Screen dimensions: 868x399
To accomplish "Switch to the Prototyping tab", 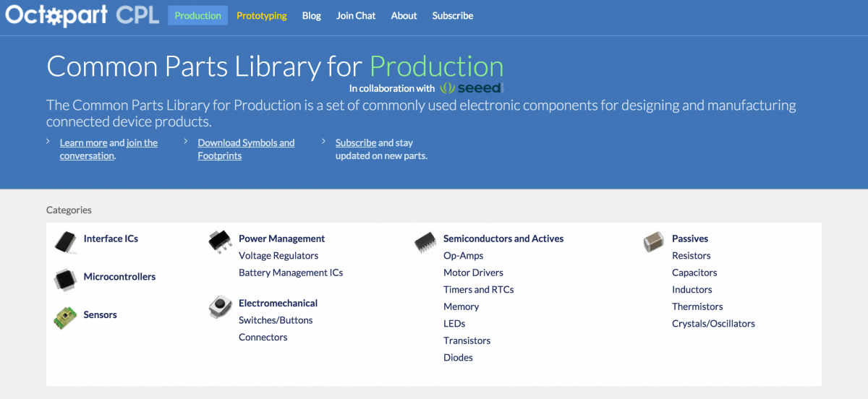I will [261, 16].
